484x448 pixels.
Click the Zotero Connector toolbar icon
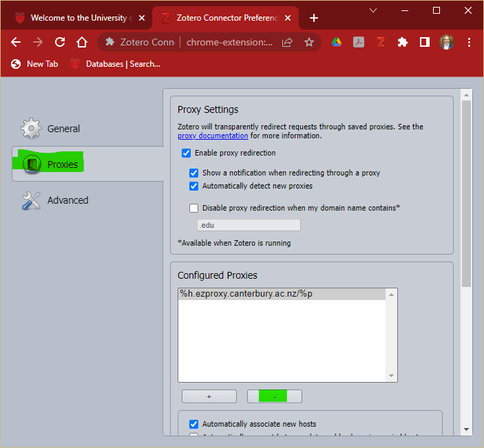[x=381, y=42]
